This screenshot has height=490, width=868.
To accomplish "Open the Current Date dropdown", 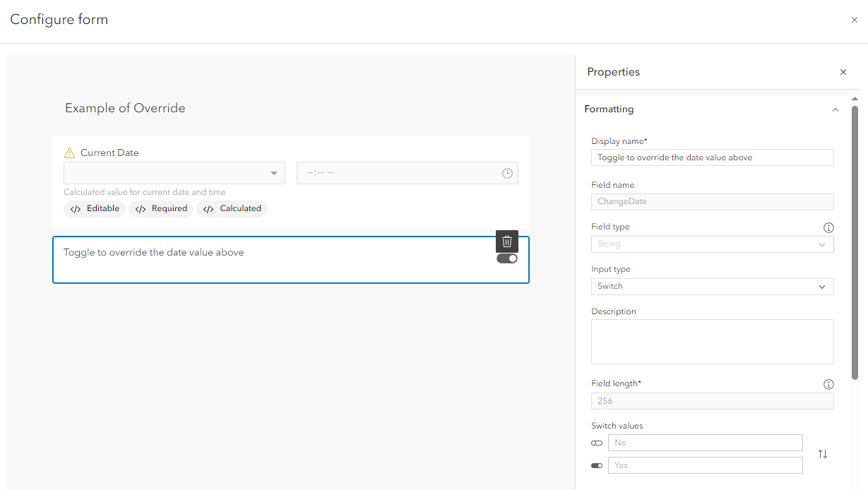I will [274, 173].
